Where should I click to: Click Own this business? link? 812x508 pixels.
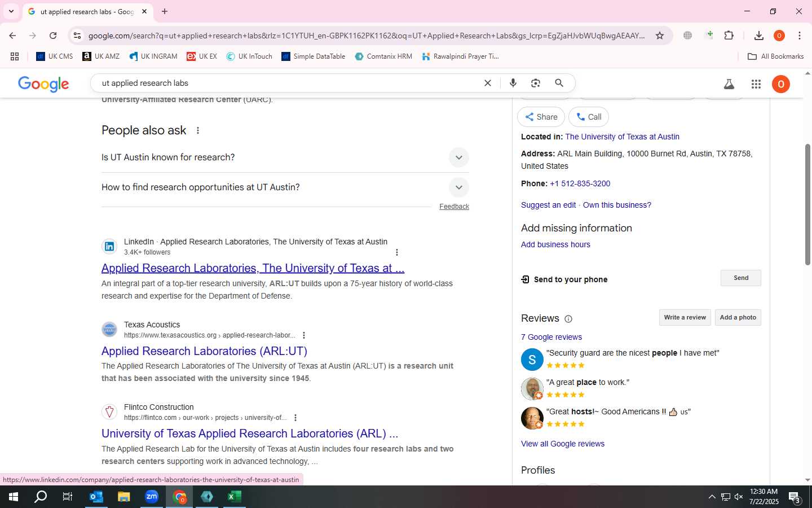click(x=617, y=205)
